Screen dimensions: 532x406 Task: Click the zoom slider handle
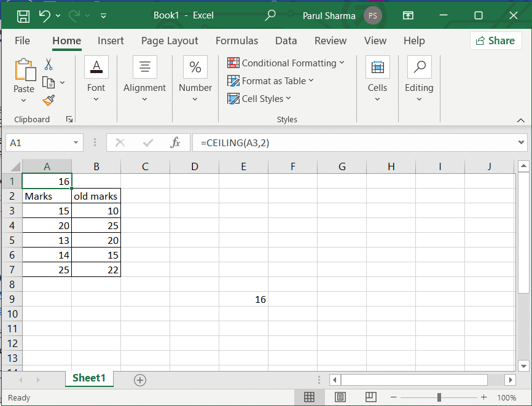pos(439,397)
